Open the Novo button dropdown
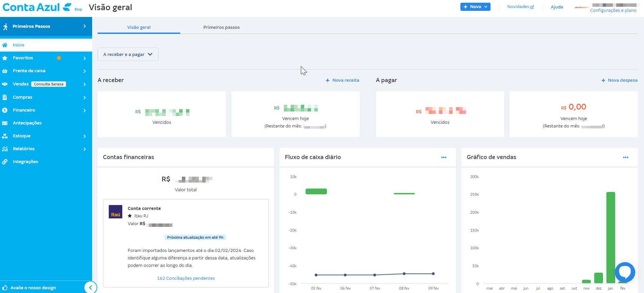Viewport: 644px width, 293px height. pos(475,7)
